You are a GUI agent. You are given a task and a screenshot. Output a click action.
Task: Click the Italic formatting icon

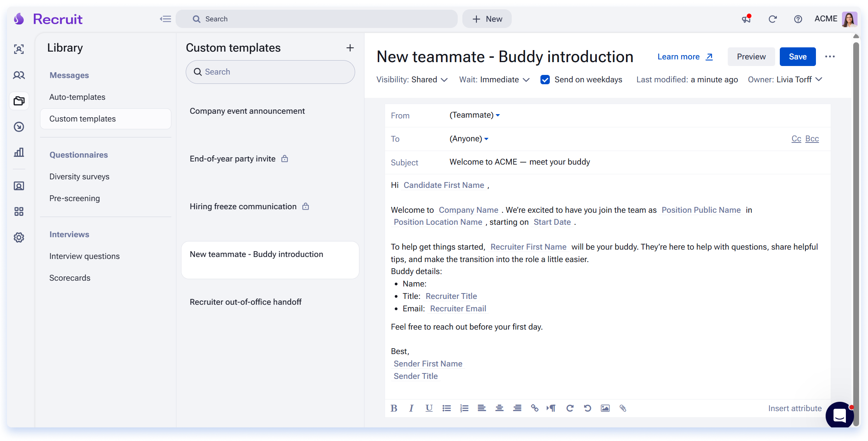click(411, 408)
